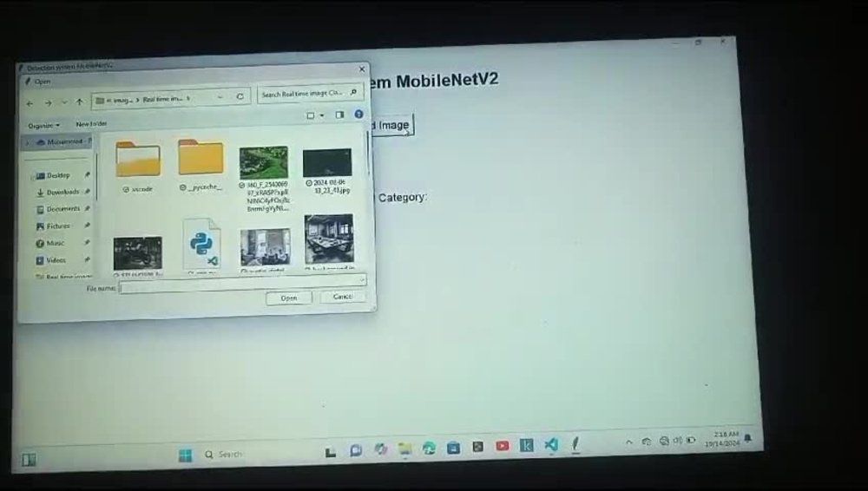
Task: Create a New folder
Action: (91, 124)
